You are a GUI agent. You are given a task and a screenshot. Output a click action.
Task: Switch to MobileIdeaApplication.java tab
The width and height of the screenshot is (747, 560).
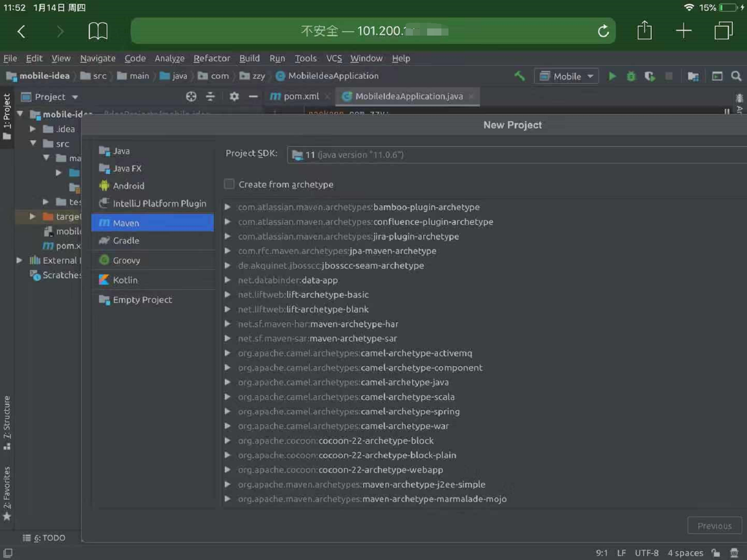409,96
